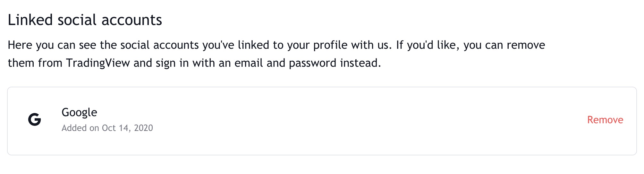
Task: Select the Google account name label
Action: point(79,112)
